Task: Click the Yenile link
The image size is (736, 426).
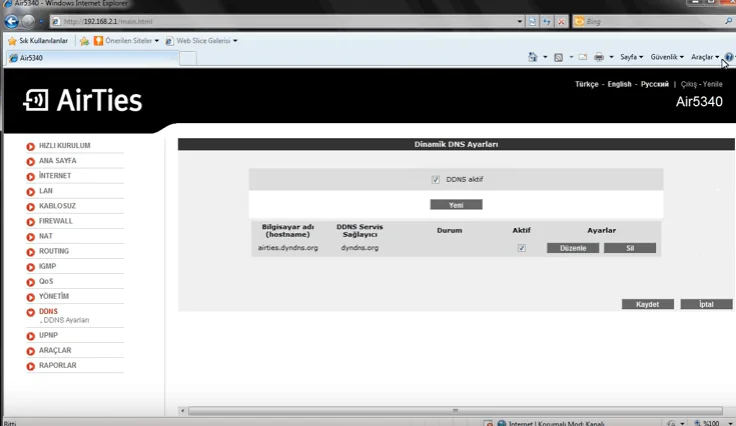Action: 713,84
